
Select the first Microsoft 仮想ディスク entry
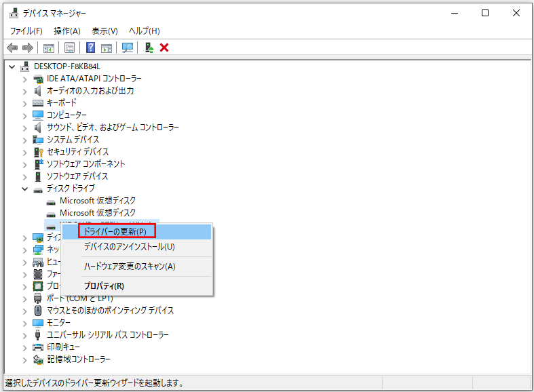98,201
